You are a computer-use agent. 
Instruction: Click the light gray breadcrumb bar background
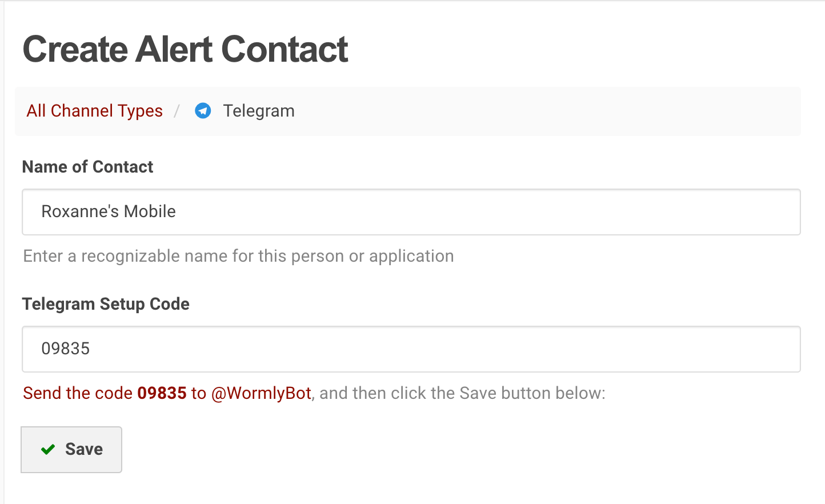[x=543, y=111]
